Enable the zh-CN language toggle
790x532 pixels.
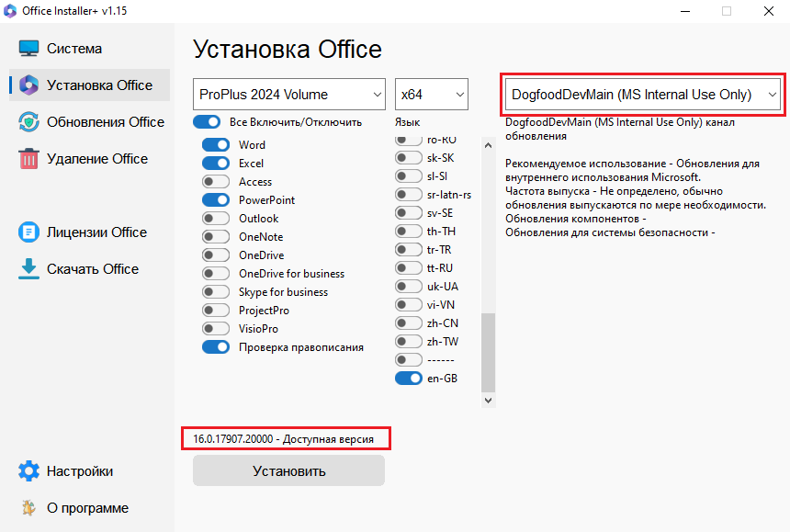tap(409, 323)
